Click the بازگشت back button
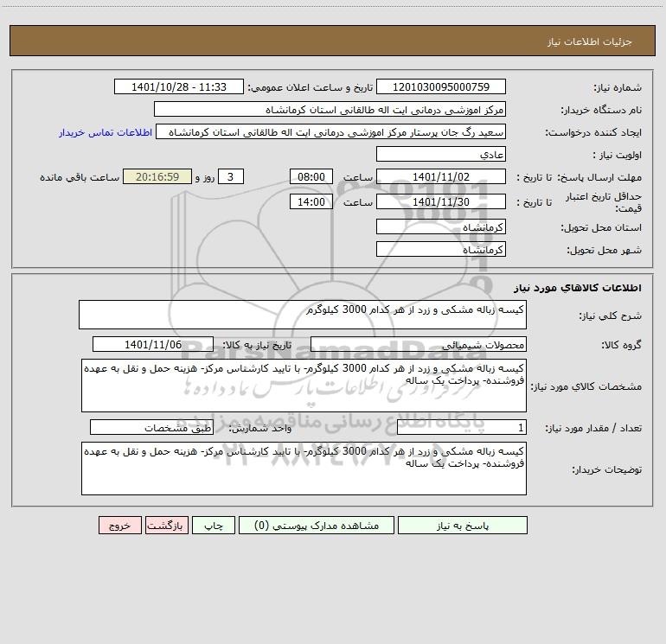 pos(166,525)
